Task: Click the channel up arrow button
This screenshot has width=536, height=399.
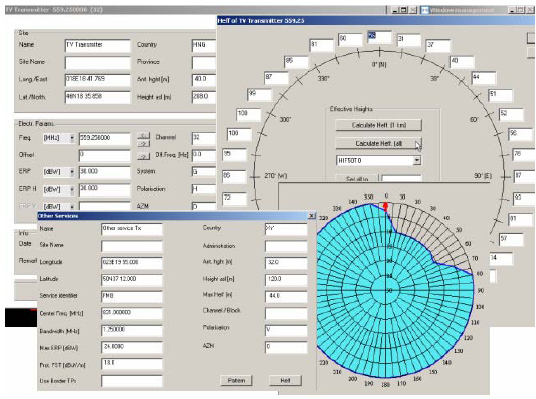Action: 144,136
